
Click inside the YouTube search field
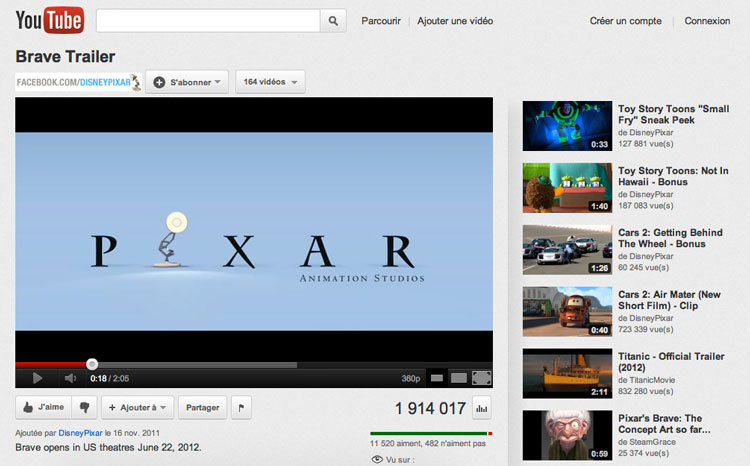pyautogui.click(x=208, y=21)
